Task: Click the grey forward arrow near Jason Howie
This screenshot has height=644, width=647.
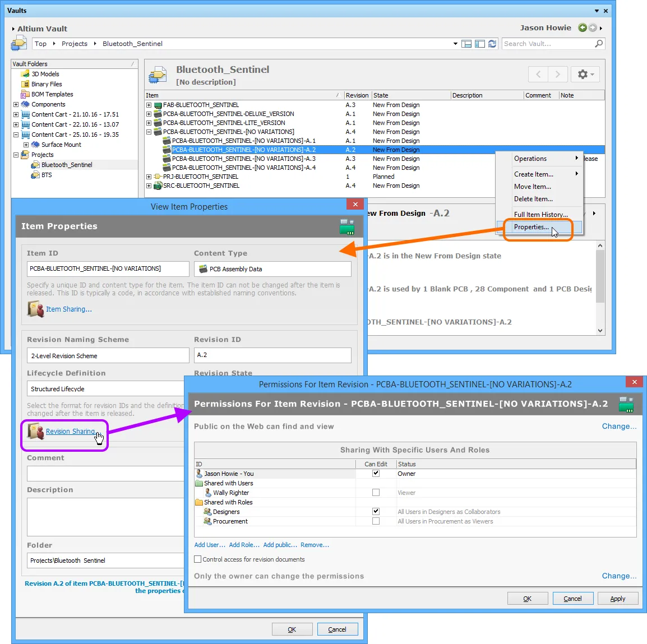Action: tap(593, 27)
